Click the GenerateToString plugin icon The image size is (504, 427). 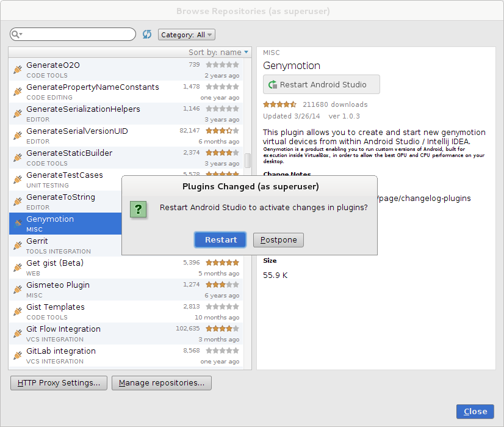[x=18, y=202]
